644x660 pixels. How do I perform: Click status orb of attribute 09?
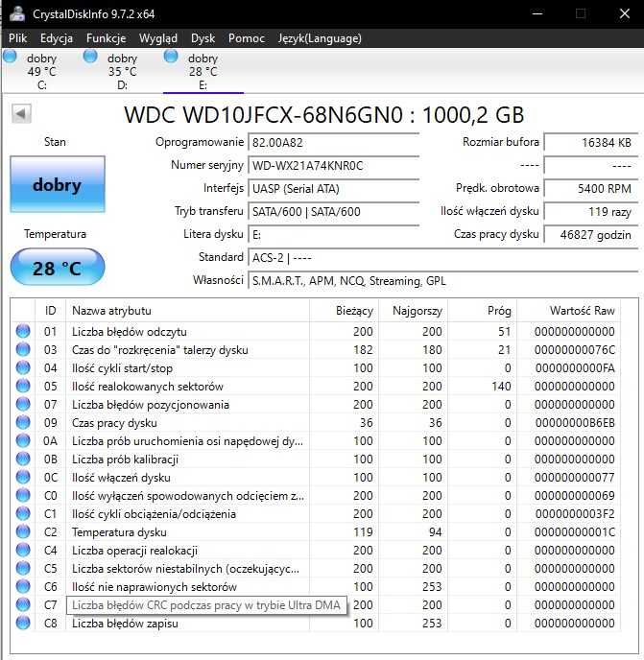click(23, 423)
